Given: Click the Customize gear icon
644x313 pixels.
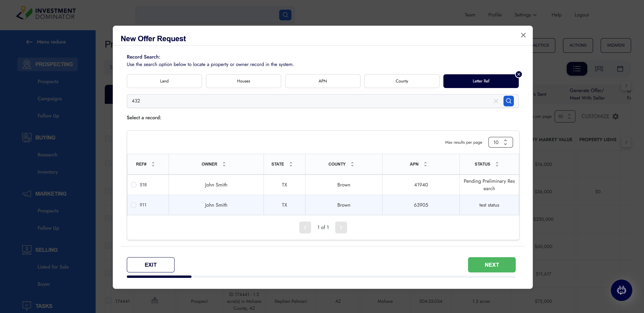Looking at the screenshot, I should point(615,116).
